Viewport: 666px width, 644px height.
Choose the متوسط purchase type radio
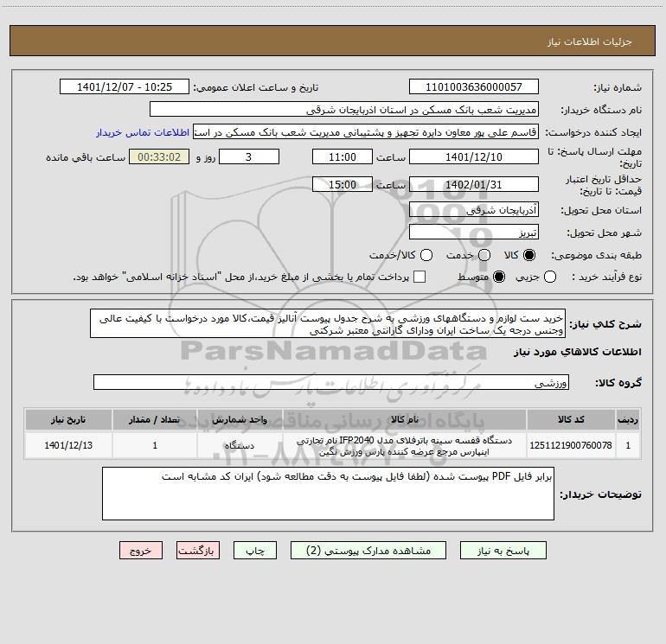coord(499,277)
